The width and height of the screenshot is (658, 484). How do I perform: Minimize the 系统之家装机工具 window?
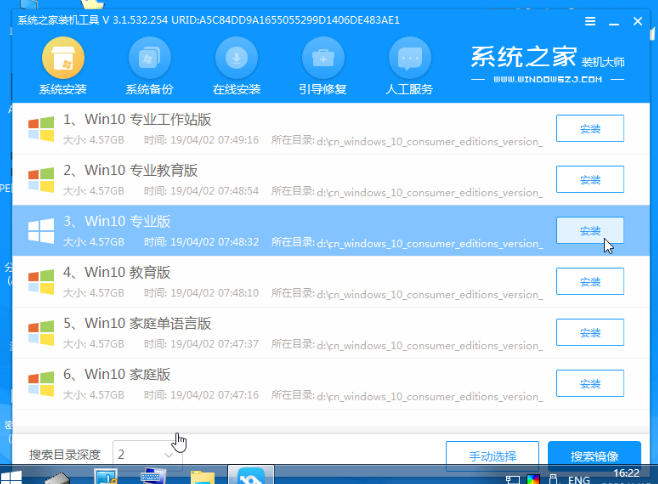pos(614,22)
